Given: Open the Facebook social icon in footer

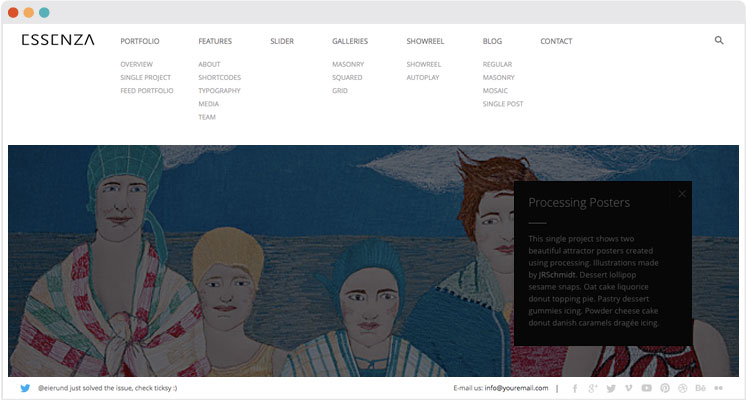Looking at the screenshot, I should point(575,389).
